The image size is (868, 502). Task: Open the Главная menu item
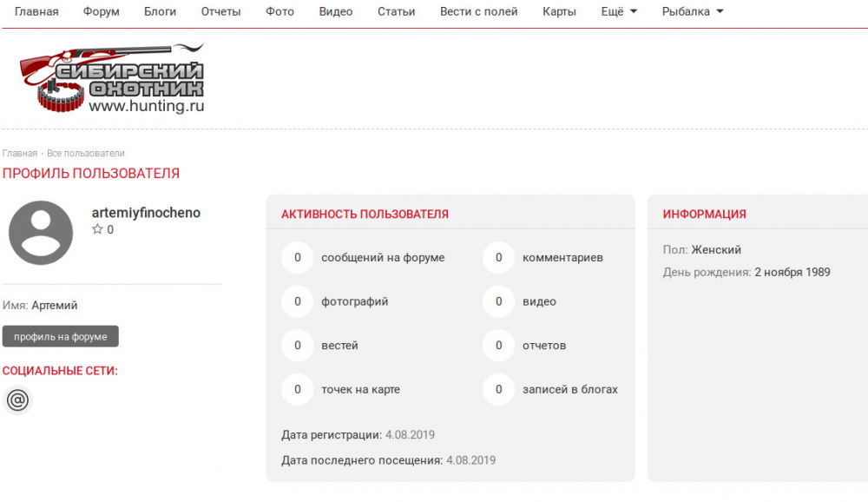point(36,12)
